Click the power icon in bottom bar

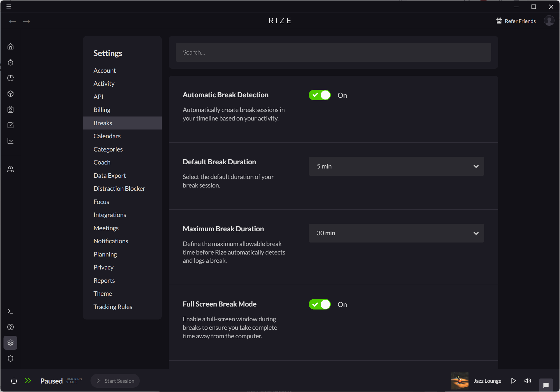click(x=14, y=381)
